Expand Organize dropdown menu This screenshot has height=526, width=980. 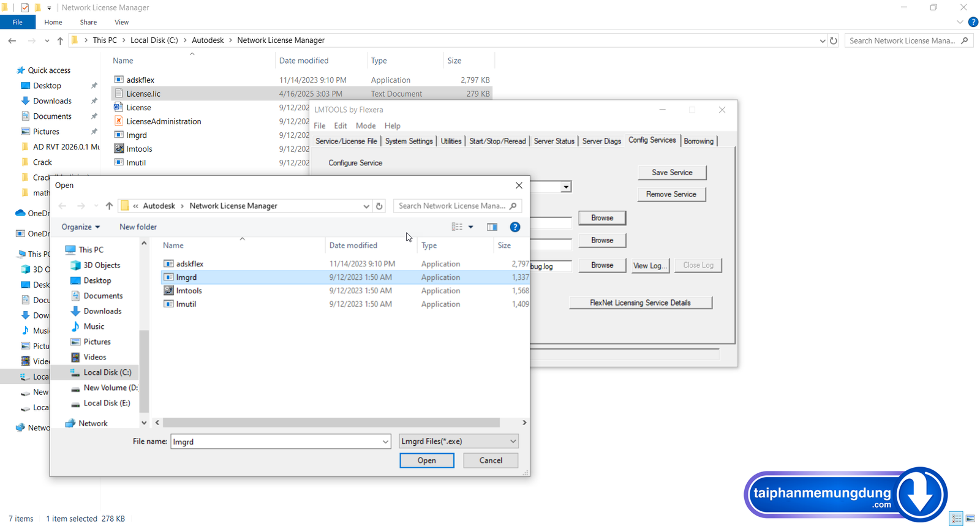coord(80,227)
